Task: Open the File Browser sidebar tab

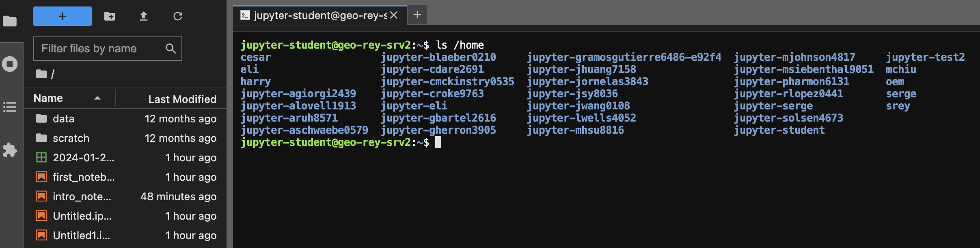Action: click(x=10, y=21)
